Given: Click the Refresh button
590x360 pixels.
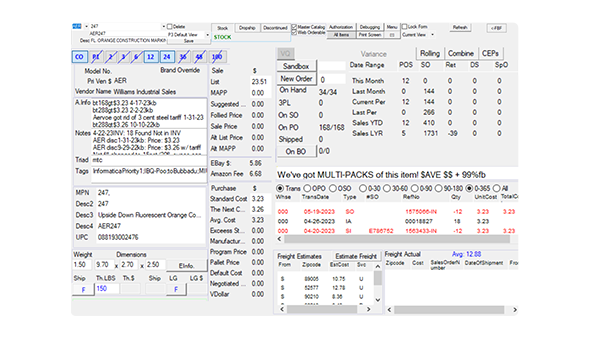Looking at the screenshot, I should [460, 27].
